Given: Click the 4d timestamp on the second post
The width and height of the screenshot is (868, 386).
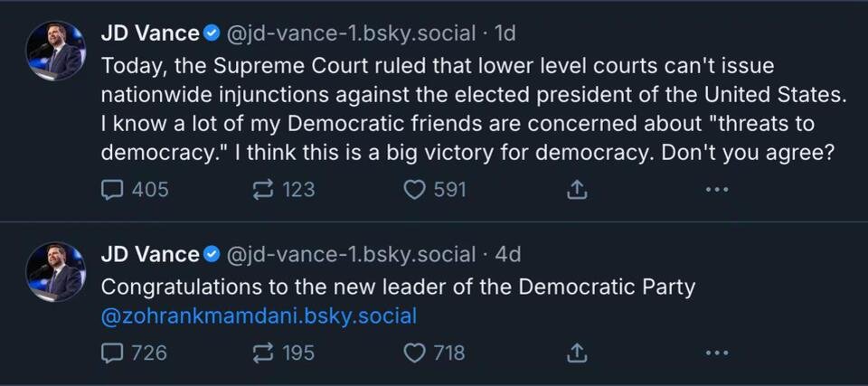Looking at the screenshot, I should click(507, 255).
